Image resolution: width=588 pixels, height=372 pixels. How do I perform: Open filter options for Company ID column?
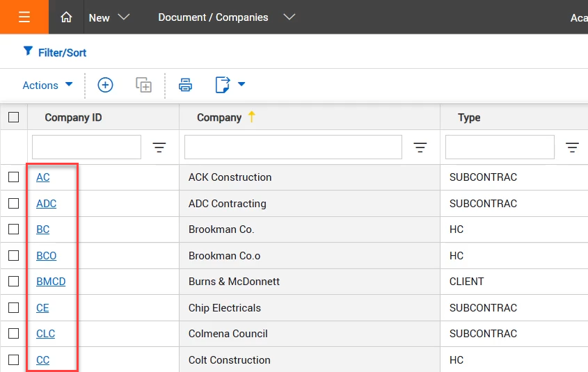[x=159, y=147]
